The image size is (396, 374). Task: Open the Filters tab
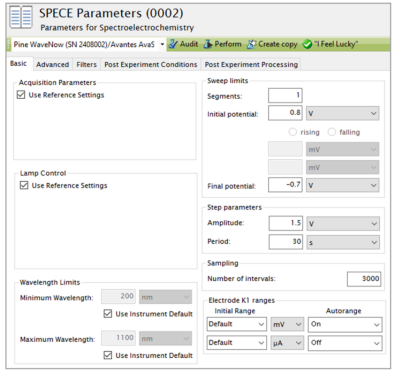pyautogui.click(x=86, y=64)
